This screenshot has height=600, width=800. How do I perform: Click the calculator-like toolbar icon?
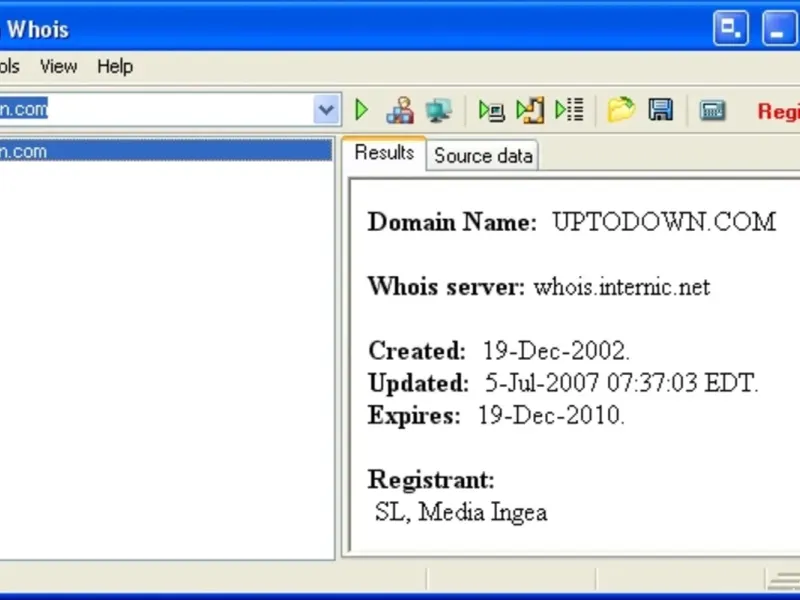[712, 110]
